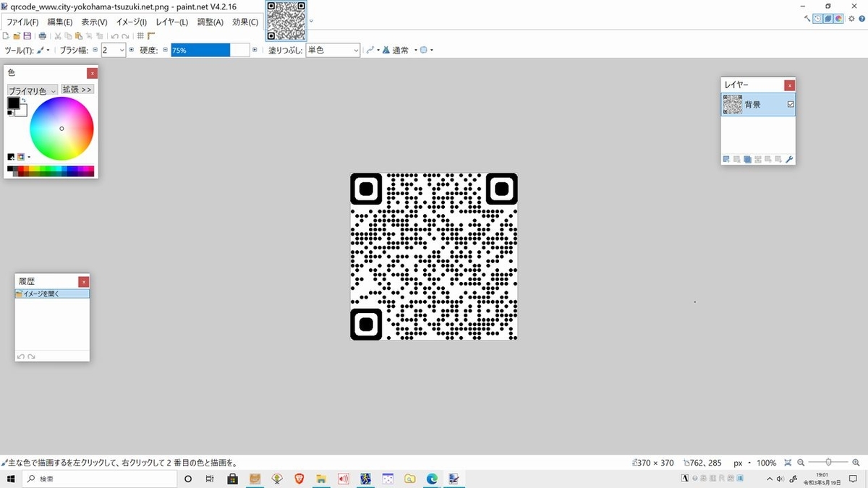Pick a hue on the color wheel
868x488 pixels.
point(61,129)
